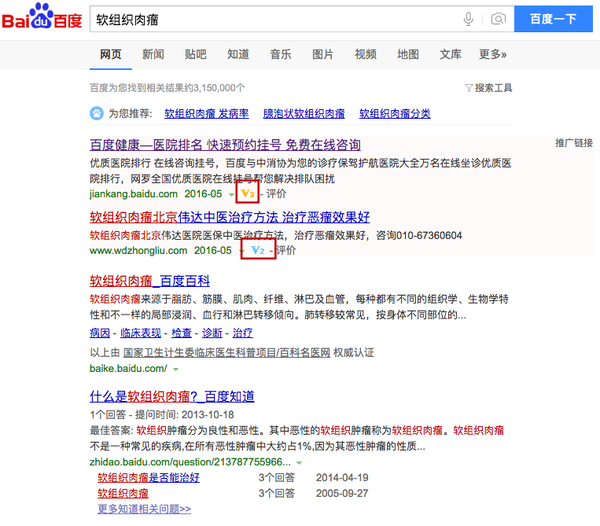
Task: Click jiankang.baidu.com green URL text
Action: pos(134,194)
